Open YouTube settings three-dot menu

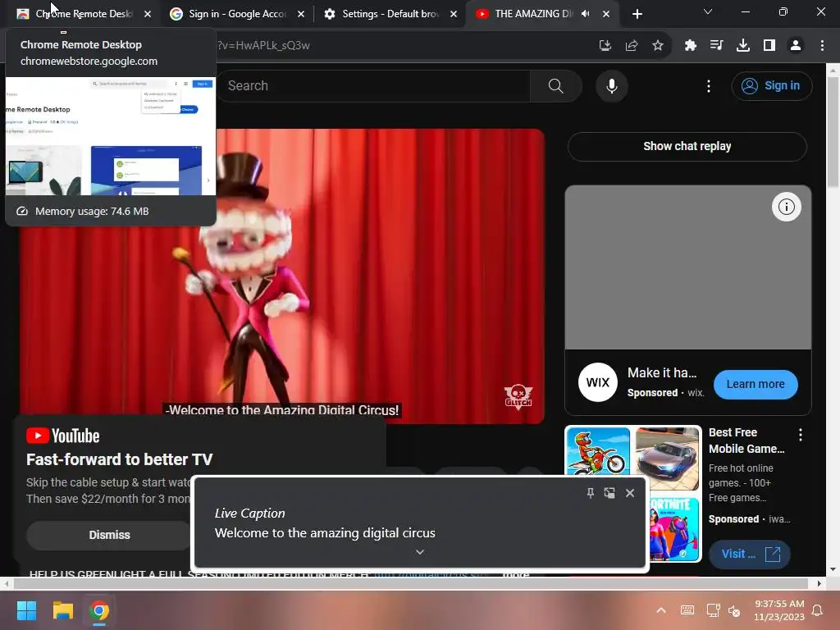(708, 85)
